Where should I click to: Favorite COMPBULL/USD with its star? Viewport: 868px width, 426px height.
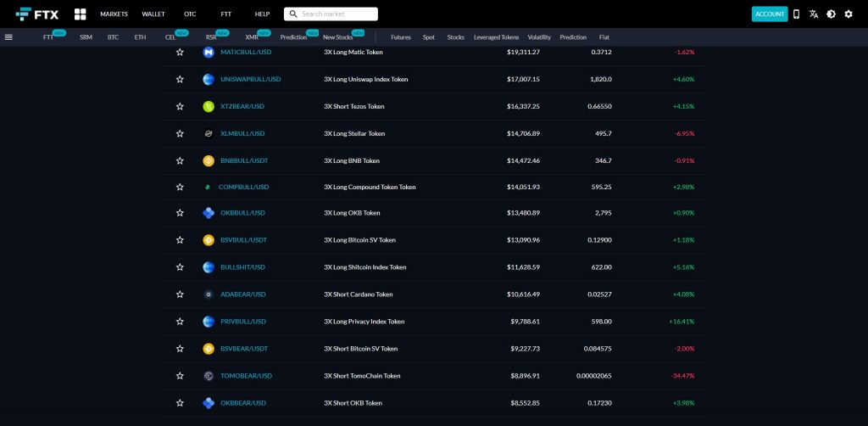pos(180,188)
